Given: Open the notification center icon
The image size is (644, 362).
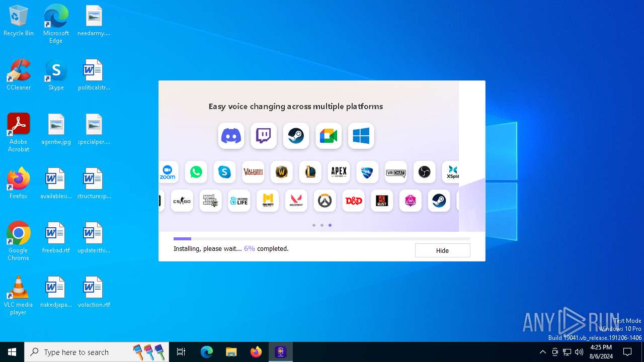Looking at the screenshot, I should [x=627, y=352].
